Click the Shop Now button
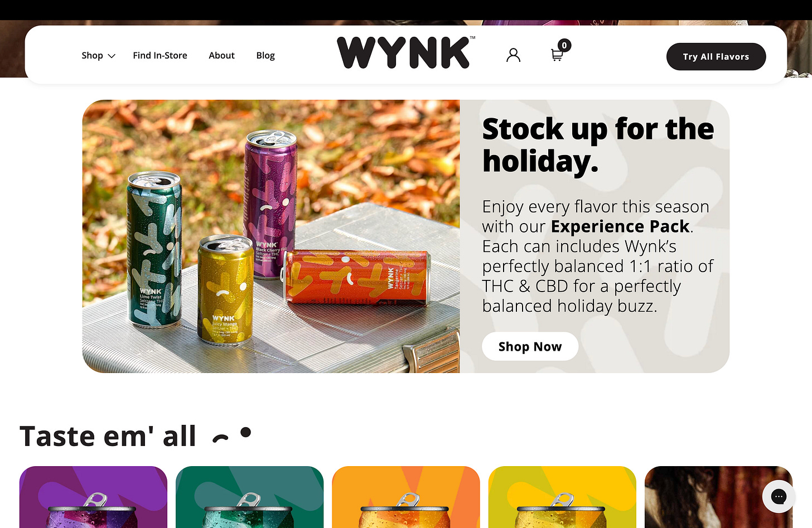This screenshot has height=528, width=812. (x=530, y=346)
